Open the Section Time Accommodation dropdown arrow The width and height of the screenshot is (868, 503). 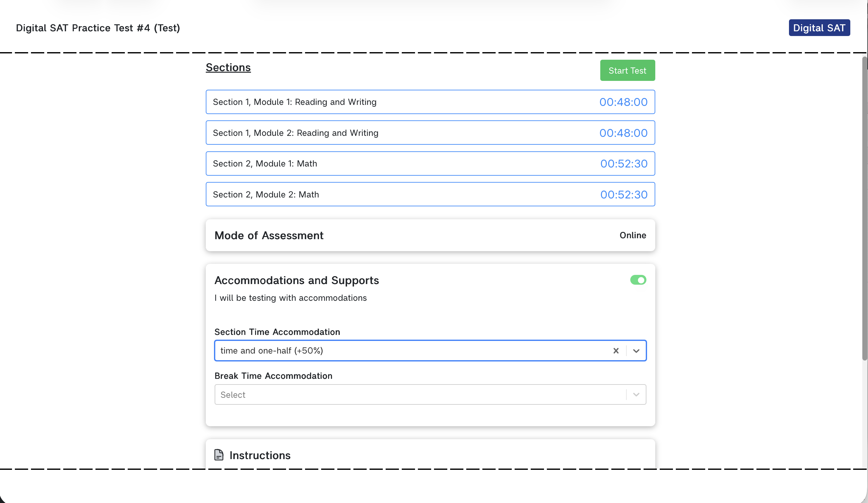pos(636,350)
